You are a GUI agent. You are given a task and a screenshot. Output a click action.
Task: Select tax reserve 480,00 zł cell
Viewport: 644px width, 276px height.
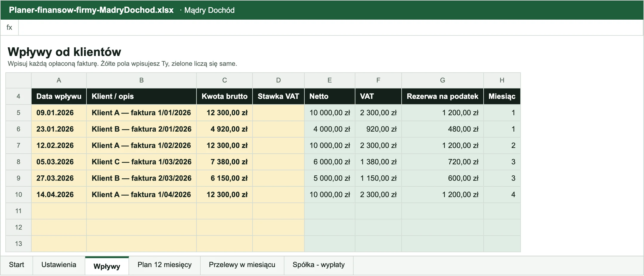(442, 129)
